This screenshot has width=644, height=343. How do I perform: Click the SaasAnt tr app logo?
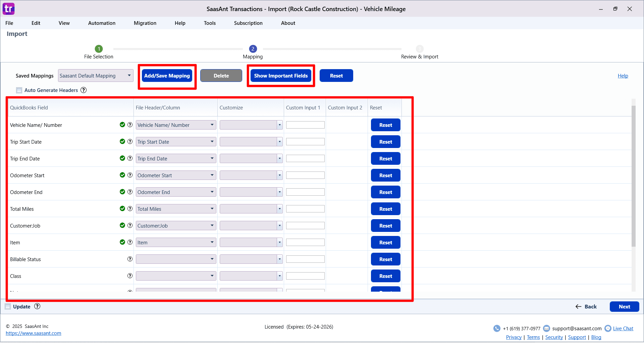8,9
